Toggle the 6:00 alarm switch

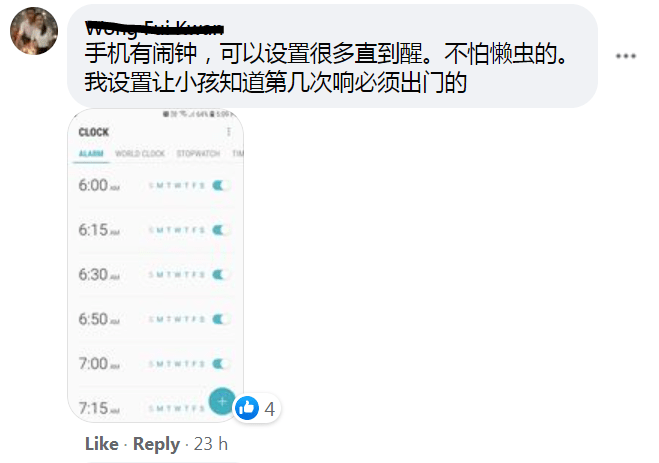pyautogui.click(x=221, y=185)
